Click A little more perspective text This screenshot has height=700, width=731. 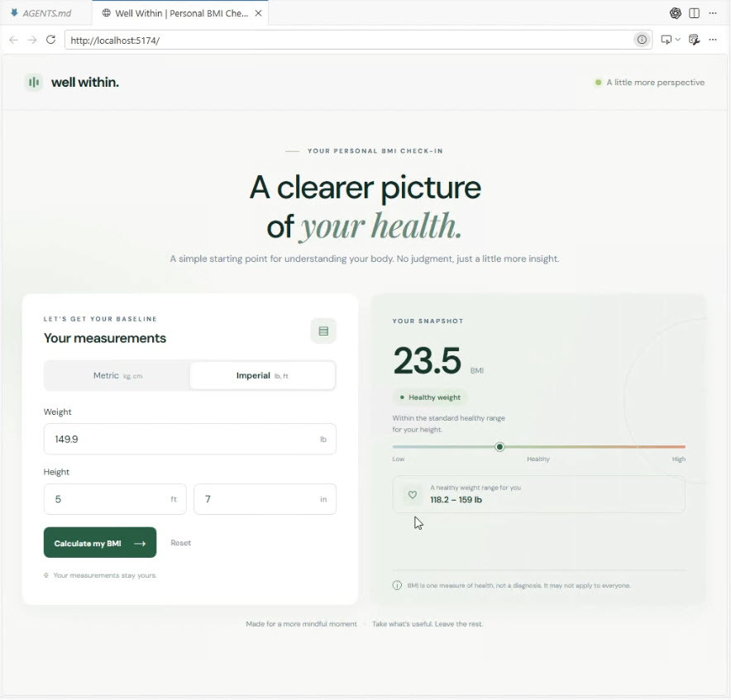[656, 83]
